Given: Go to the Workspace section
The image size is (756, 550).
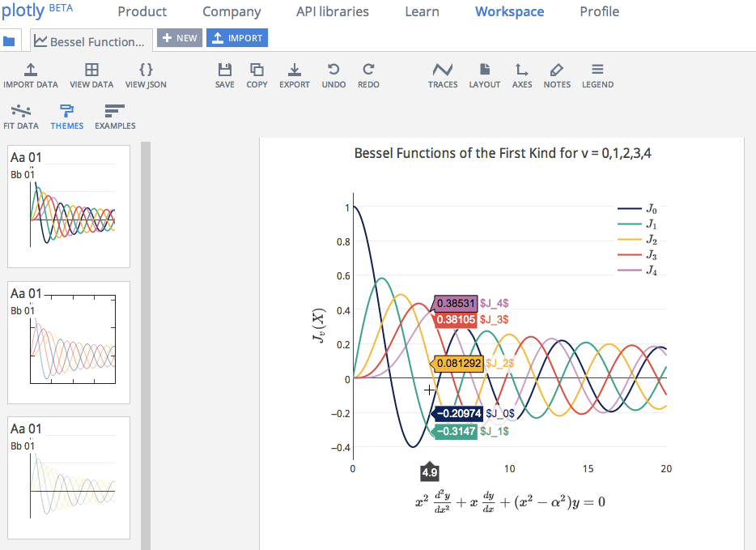Looking at the screenshot, I should (509, 12).
